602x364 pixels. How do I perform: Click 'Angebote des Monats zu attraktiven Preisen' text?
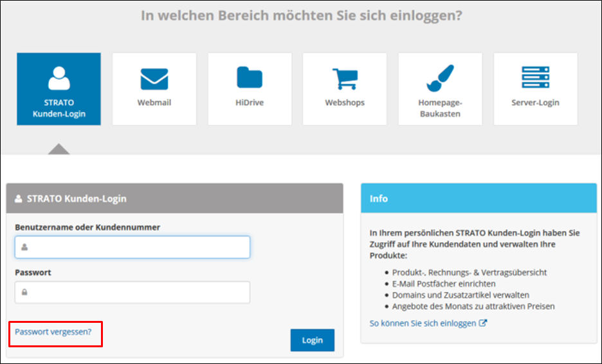point(473,306)
